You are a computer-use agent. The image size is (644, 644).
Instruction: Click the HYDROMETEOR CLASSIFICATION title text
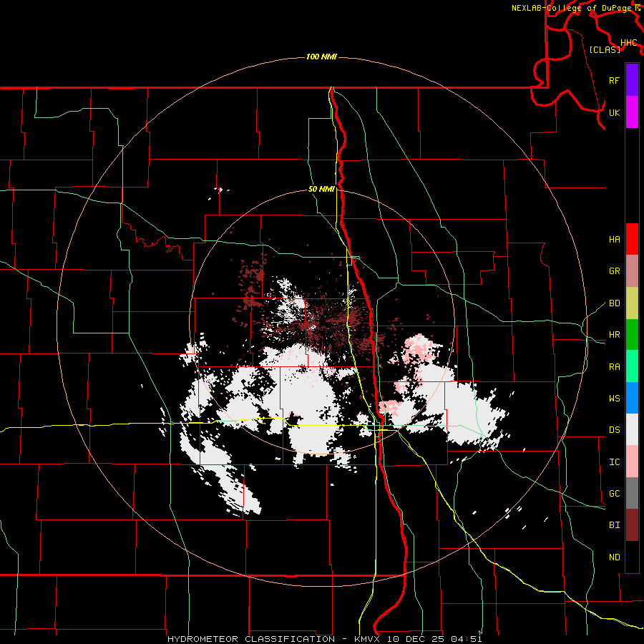tap(251, 639)
